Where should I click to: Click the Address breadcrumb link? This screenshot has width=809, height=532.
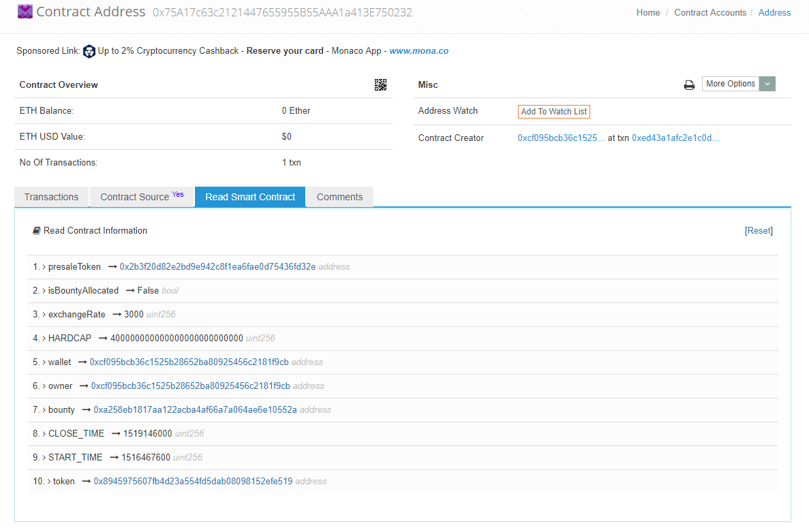coord(774,12)
